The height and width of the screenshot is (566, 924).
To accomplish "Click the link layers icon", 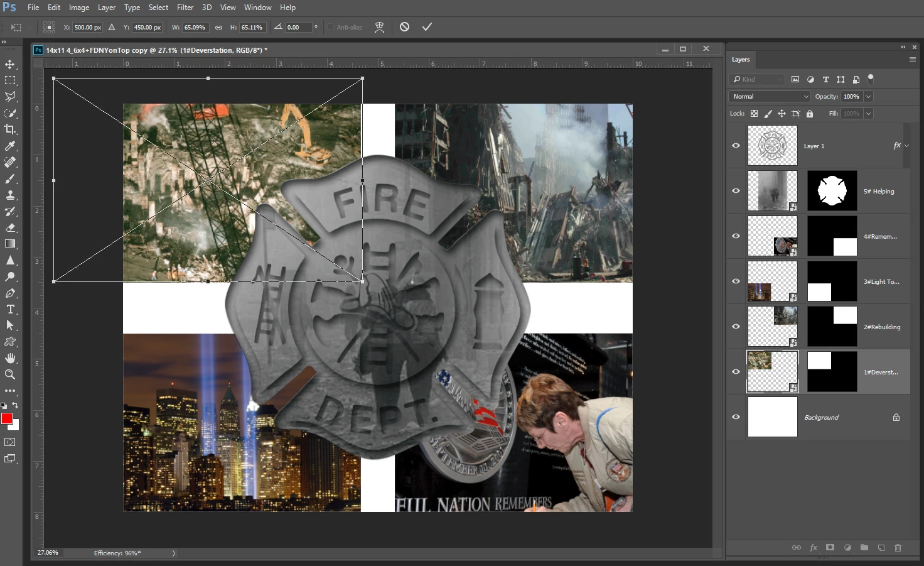I will coord(796,548).
